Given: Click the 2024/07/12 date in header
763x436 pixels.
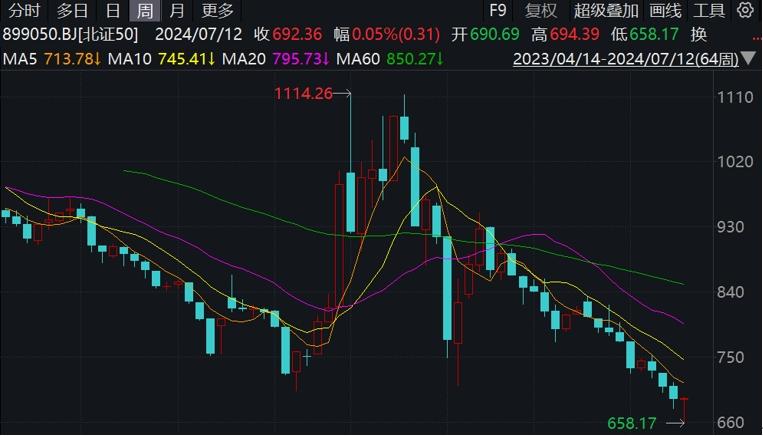Looking at the screenshot, I should tap(199, 35).
